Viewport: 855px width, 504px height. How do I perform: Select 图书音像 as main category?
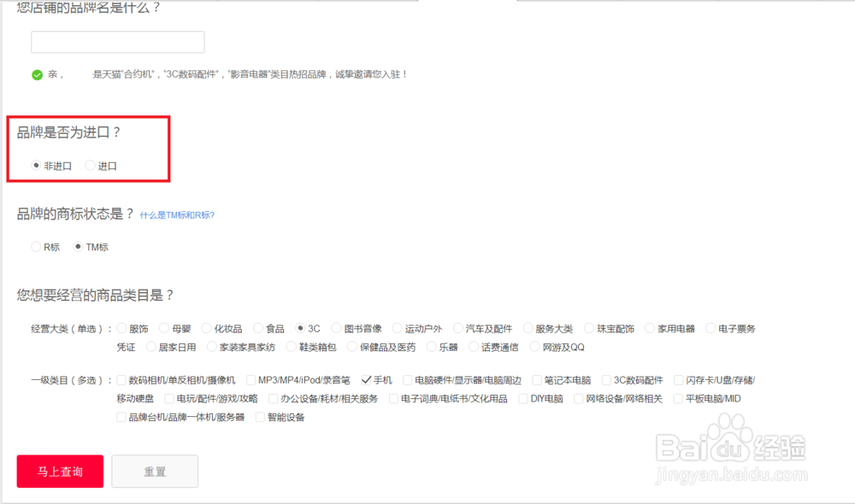click(336, 328)
